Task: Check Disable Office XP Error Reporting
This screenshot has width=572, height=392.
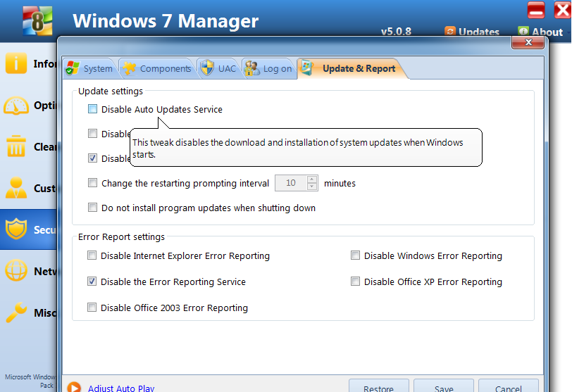Action: coord(355,282)
